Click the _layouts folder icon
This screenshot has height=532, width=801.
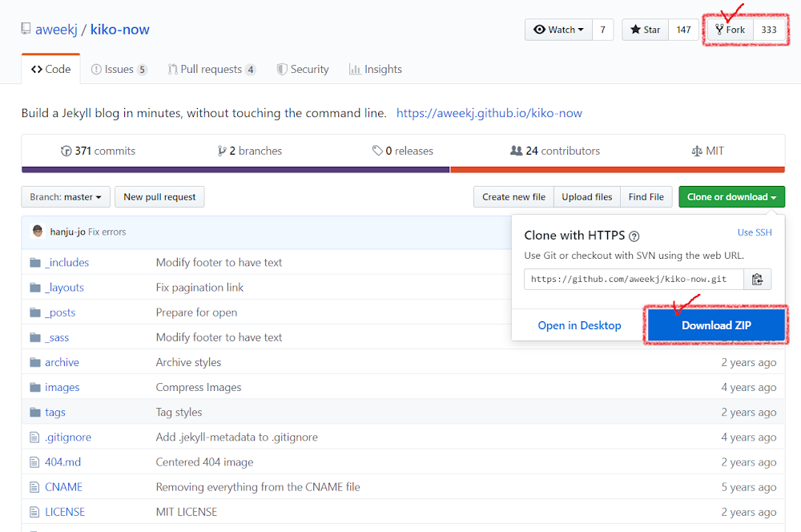click(35, 288)
